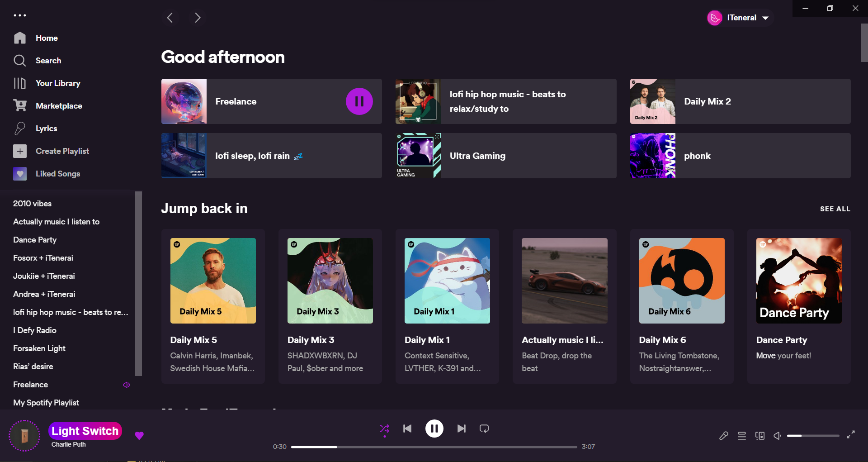Viewport: 868px width, 462px height.
Task: Select My Spotify Playlist
Action: (46, 403)
